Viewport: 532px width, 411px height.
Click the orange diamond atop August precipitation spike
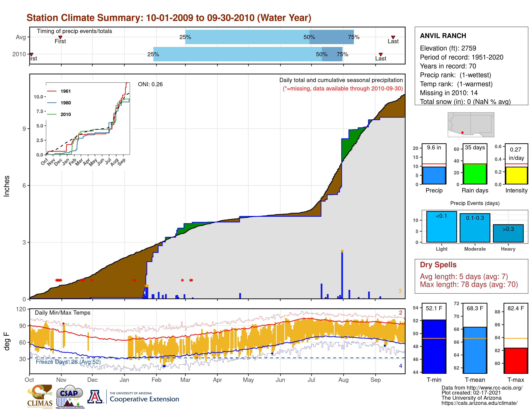[342, 251]
